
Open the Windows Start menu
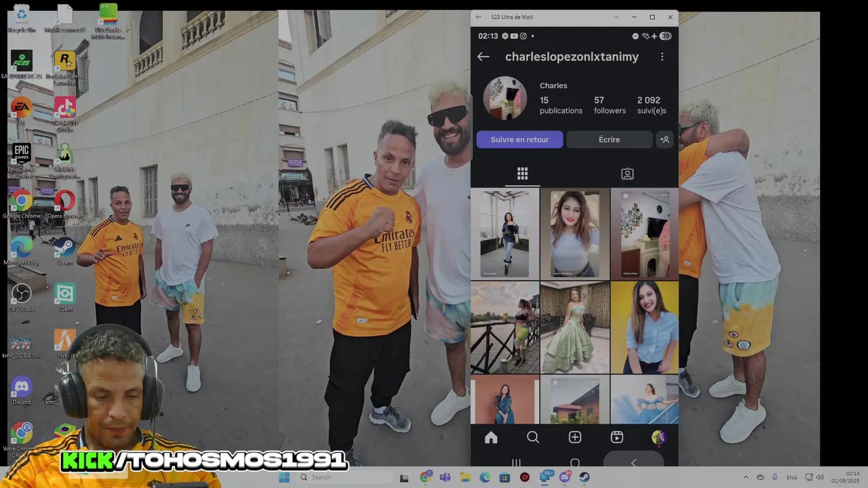(284, 477)
